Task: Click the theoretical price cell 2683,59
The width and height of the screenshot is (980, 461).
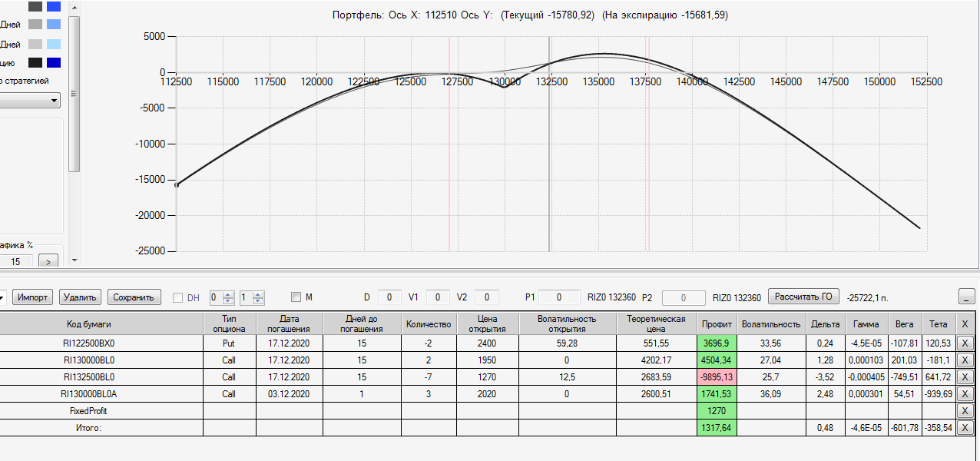Action: click(656, 377)
